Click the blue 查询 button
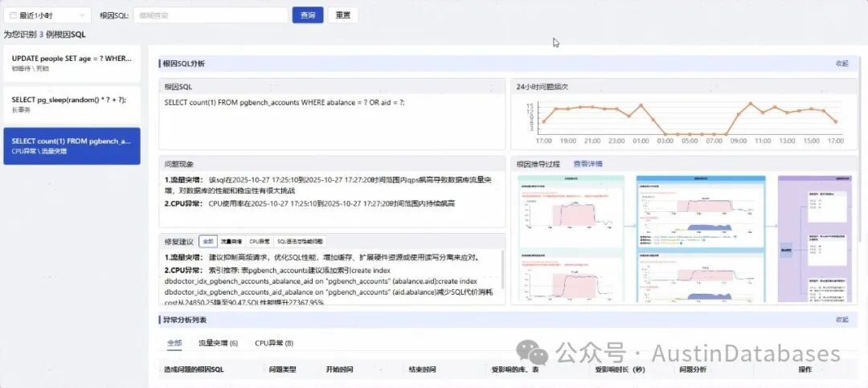The image size is (868, 388). click(x=308, y=15)
